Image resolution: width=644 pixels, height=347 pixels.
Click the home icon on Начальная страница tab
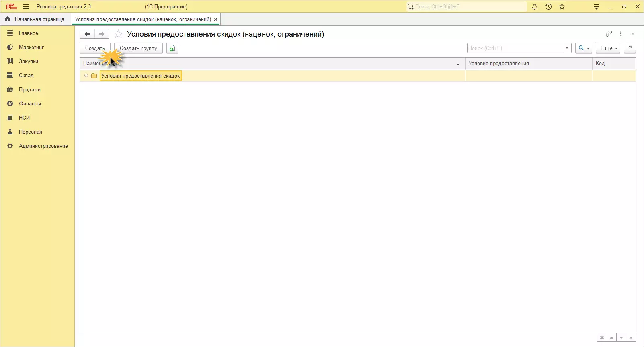[7, 19]
